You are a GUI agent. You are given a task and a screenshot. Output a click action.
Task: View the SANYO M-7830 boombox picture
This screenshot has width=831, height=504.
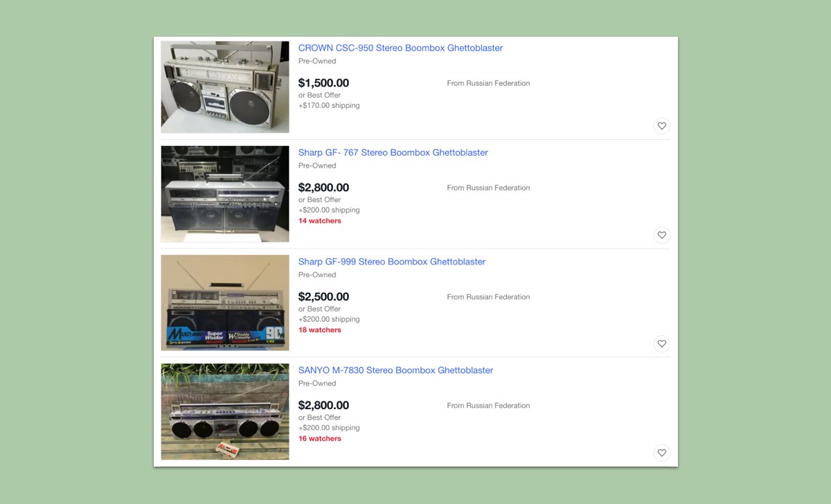pyautogui.click(x=225, y=411)
